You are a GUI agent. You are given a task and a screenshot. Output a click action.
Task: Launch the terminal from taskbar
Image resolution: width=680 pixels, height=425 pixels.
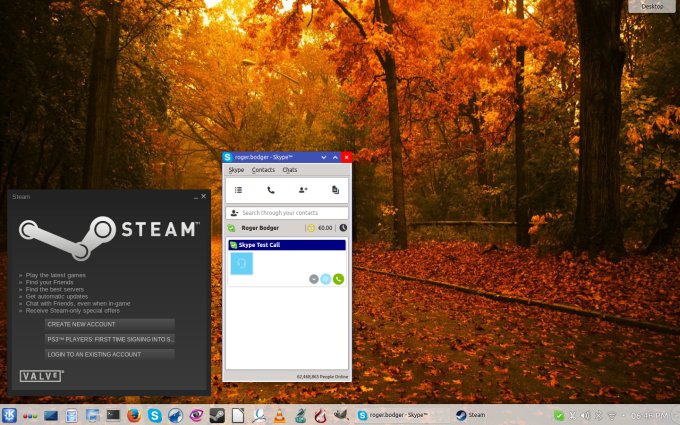113,415
